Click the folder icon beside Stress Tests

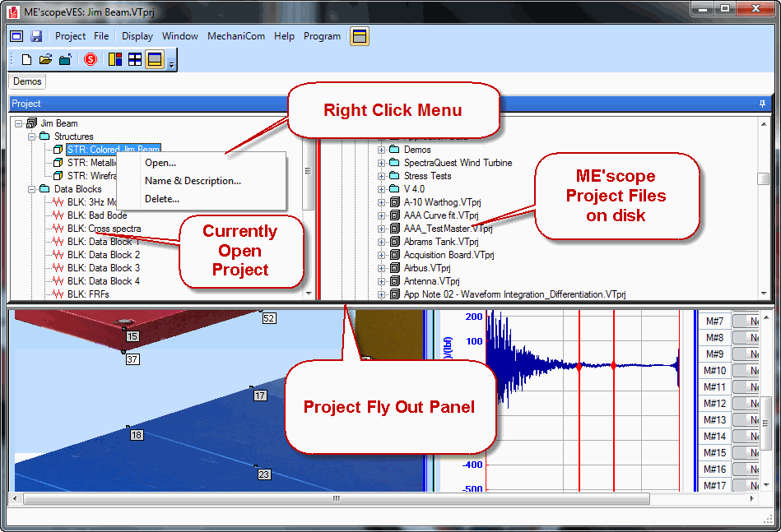(394, 176)
